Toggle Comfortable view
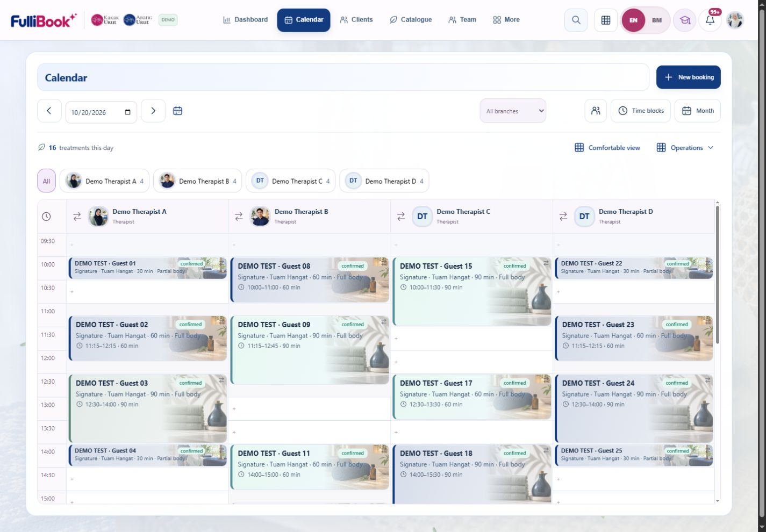Viewport: 766px width, 532px height. coord(607,148)
